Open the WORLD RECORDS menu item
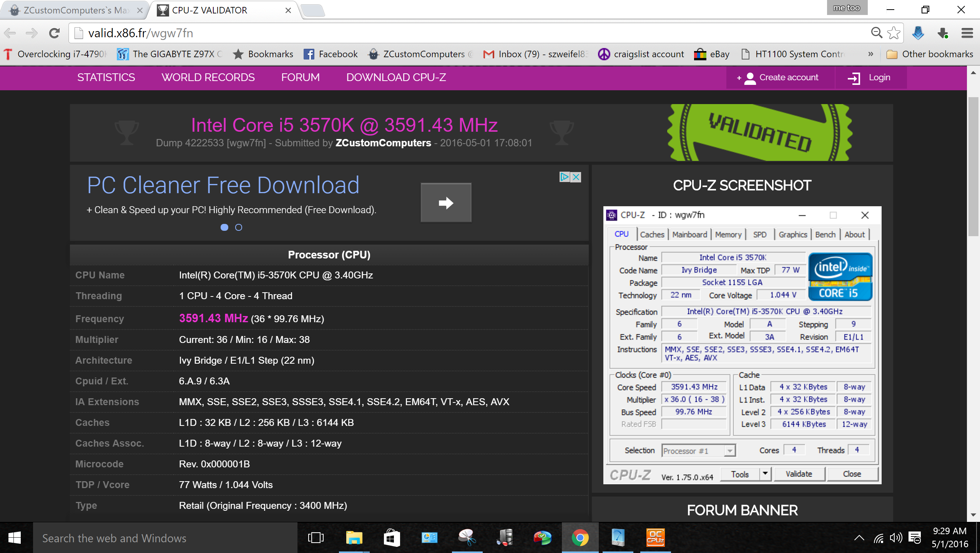This screenshot has height=553, width=980. coord(208,78)
